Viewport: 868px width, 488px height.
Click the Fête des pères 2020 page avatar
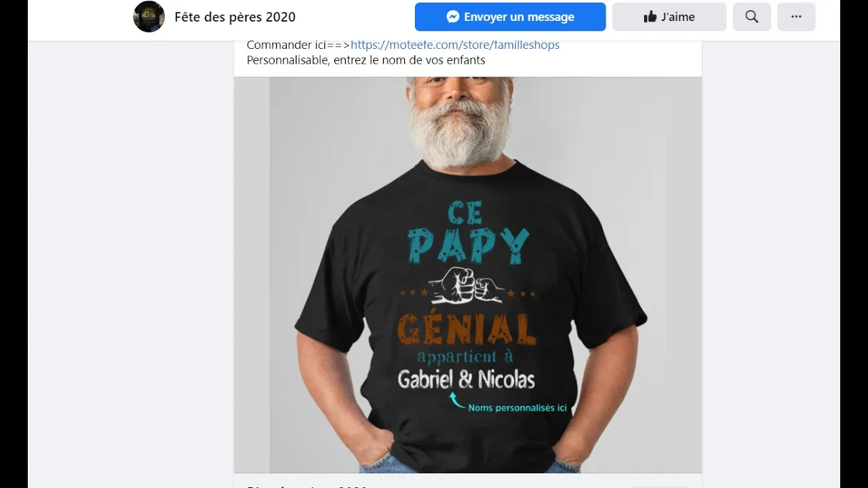(149, 17)
